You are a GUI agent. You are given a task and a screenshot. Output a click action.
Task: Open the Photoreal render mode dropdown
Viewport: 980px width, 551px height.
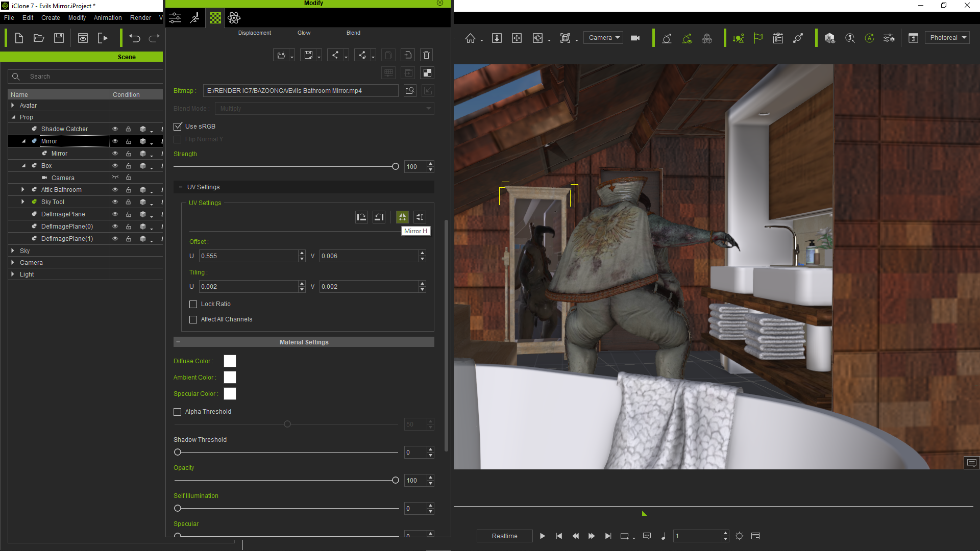click(947, 38)
